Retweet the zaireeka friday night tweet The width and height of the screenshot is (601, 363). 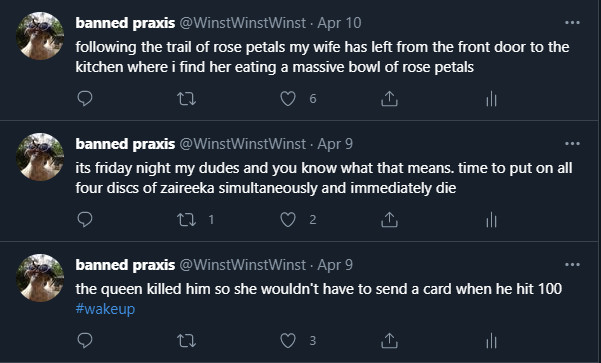[x=187, y=220]
